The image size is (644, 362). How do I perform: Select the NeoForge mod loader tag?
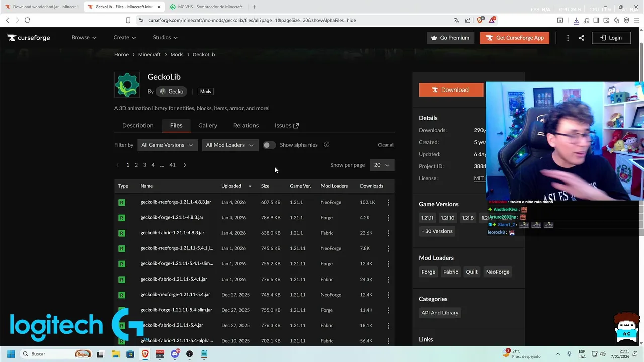498,272
